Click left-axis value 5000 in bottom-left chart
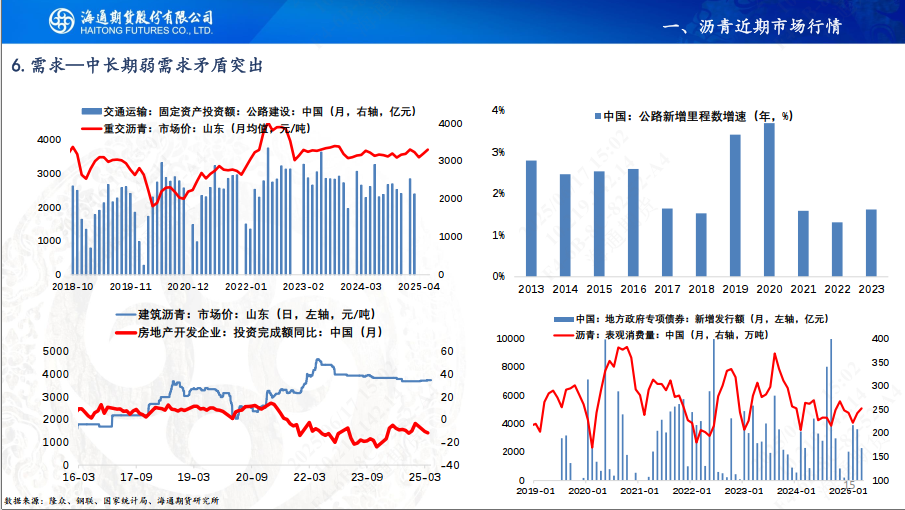 point(56,351)
